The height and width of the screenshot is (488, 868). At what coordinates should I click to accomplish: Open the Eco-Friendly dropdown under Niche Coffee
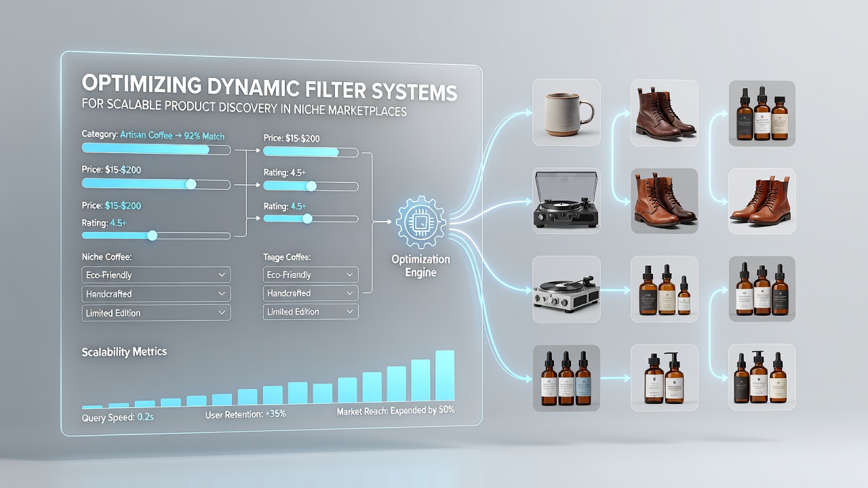coord(156,274)
